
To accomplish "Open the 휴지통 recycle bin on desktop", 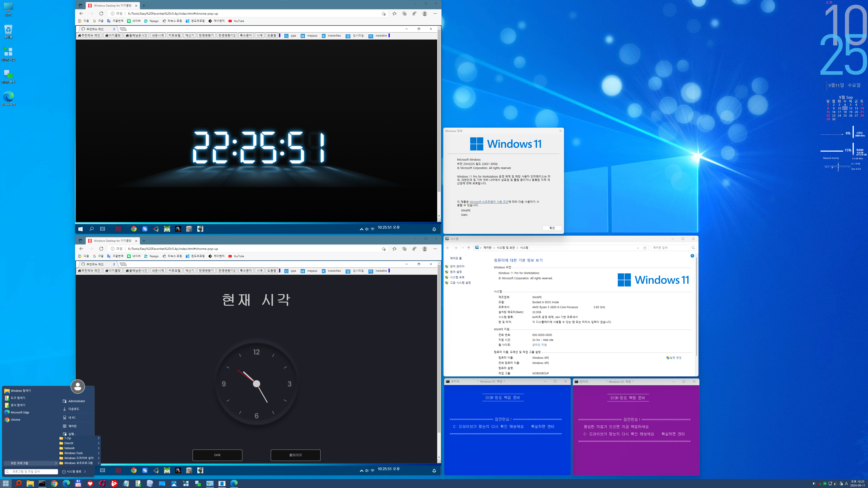I will tap(8, 32).
